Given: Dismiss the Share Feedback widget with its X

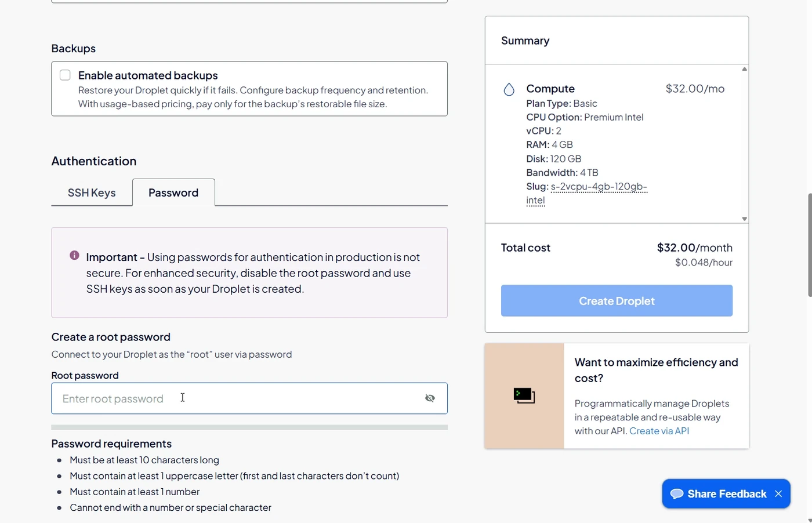Looking at the screenshot, I should (x=778, y=494).
